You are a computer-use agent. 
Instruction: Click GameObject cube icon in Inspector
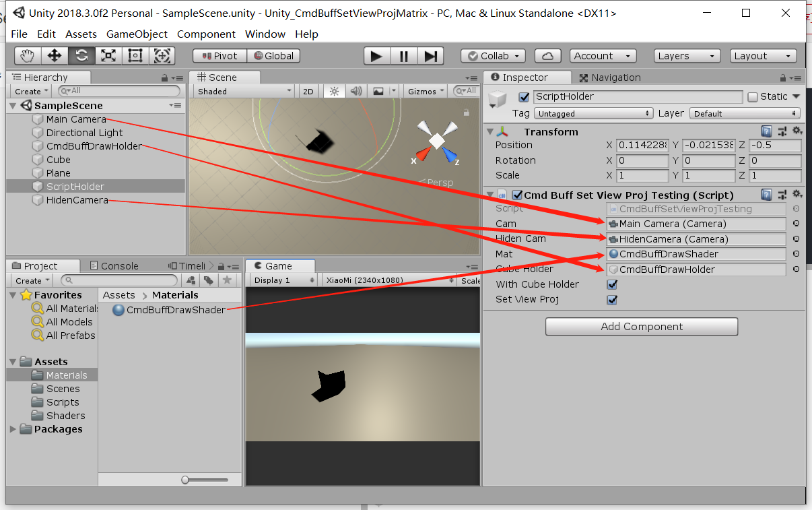point(496,99)
